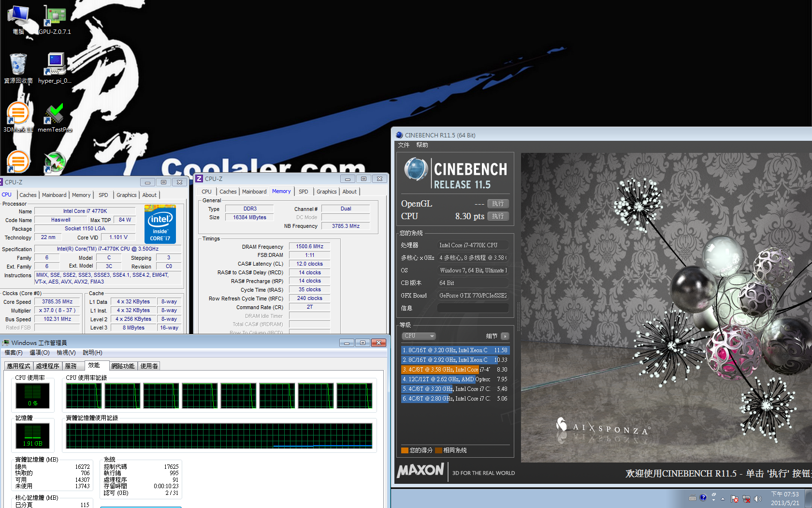The image size is (812, 508).
Task: Click the orange 您的得分 legend swatch
Action: pos(405,450)
